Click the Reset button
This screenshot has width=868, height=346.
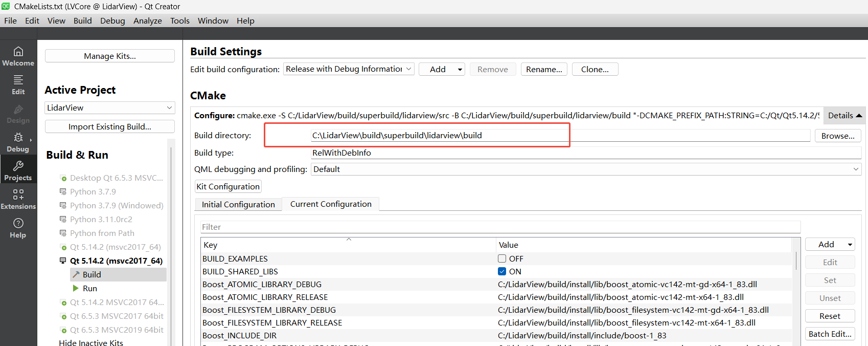(830, 316)
